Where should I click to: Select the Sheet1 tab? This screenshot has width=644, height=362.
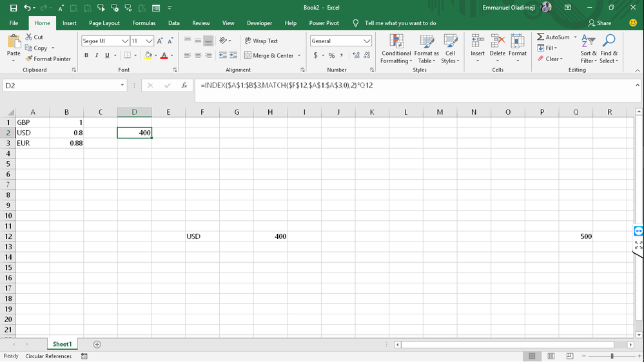point(62,344)
